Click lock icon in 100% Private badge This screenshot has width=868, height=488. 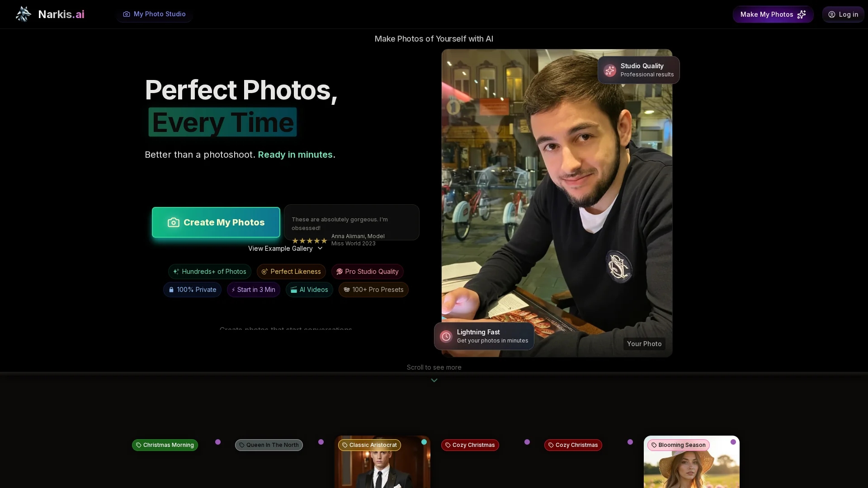(x=171, y=290)
